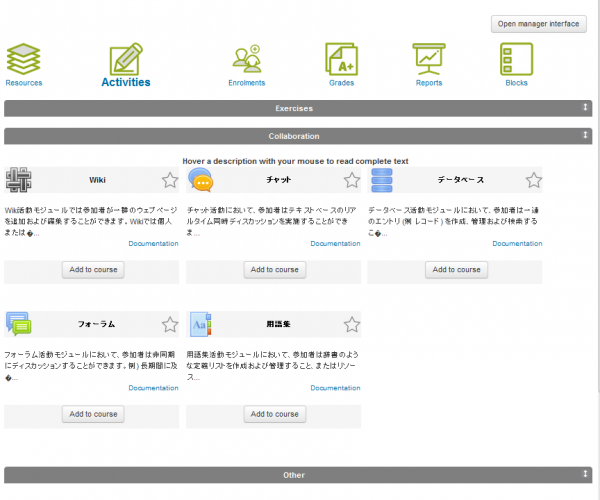Screen dimensions: 600x500
Task: Click the Wiki module icon
Action: (18, 180)
